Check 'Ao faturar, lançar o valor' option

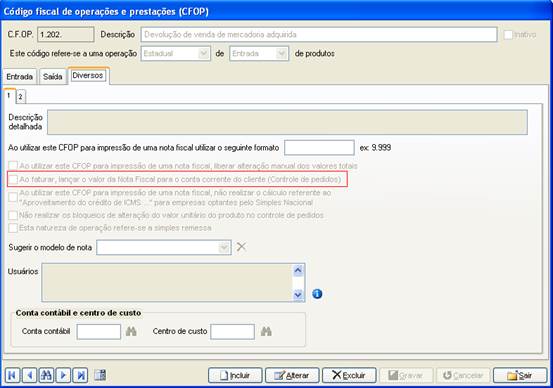point(13,180)
